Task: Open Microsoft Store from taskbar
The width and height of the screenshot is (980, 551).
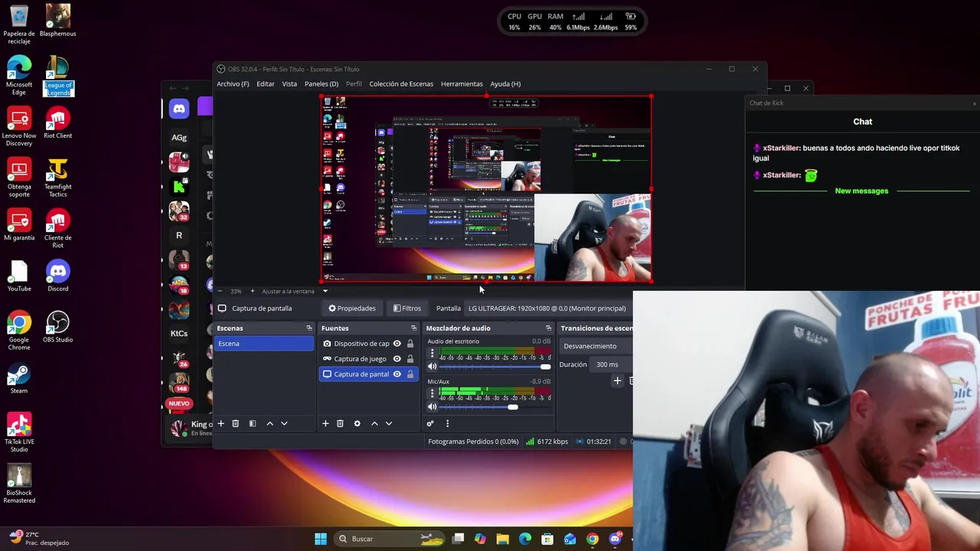Action: 547,539
